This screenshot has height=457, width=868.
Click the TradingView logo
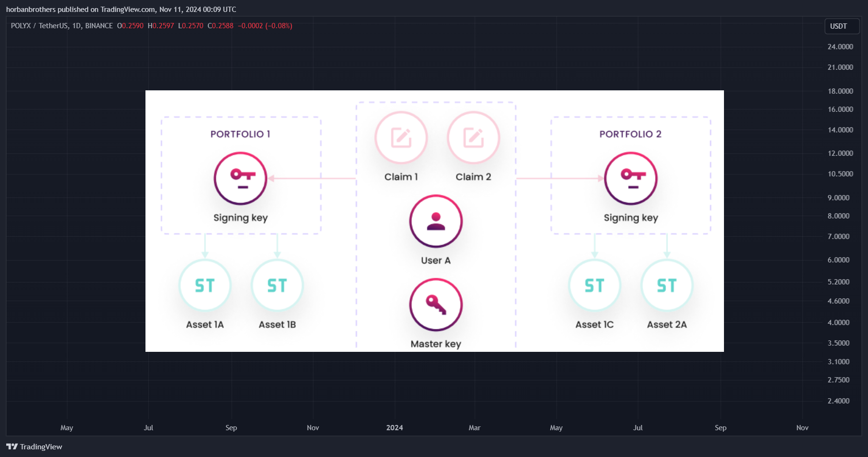[x=34, y=446]
